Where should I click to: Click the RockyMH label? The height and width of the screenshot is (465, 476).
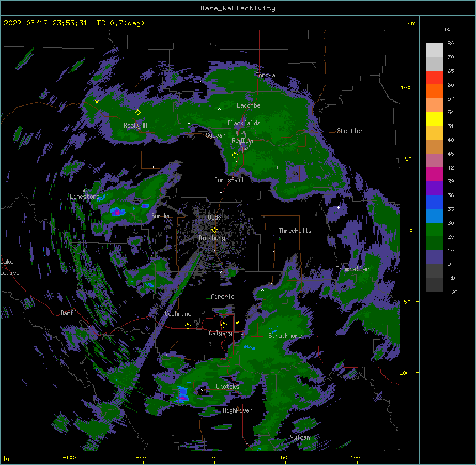point(135,125)
